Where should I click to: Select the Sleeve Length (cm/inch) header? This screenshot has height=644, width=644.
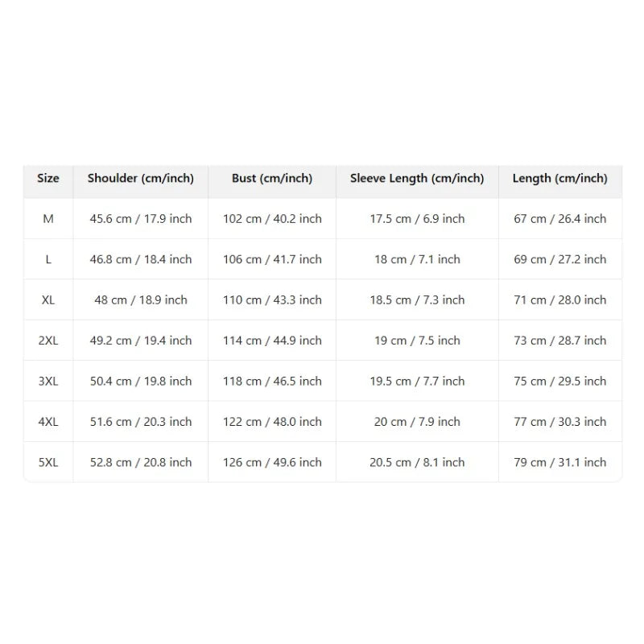417,178
